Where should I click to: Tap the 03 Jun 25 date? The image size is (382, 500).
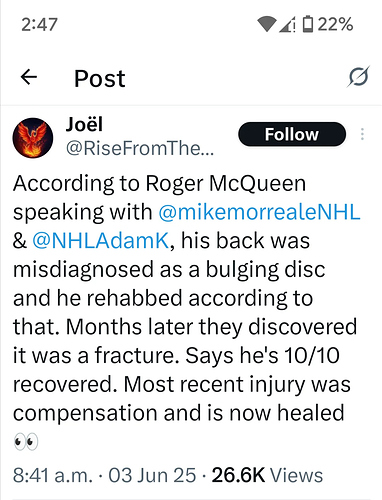pyautogui.click(x=152, y=475)
